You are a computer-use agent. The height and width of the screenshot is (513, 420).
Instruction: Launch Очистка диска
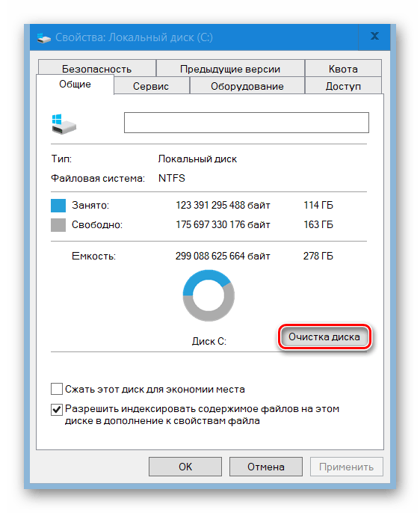point(324,337)
